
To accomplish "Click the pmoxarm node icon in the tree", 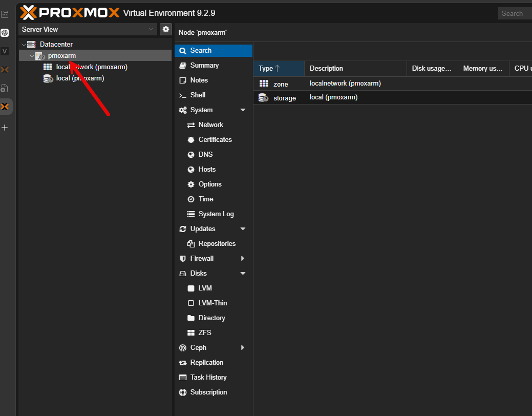I will coord(40,56).
